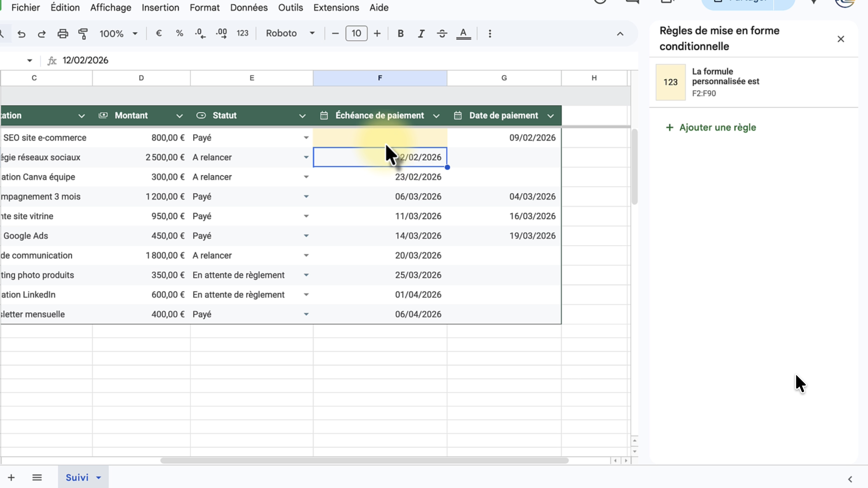This screenshot has height=488, width=868.
Task: Increase font size with plus button
Action: 377,33
